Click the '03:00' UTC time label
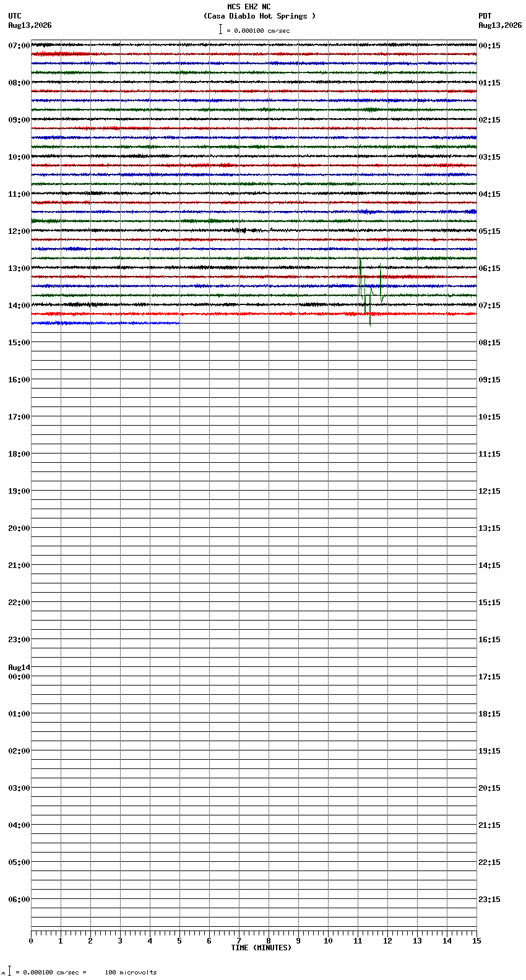526x980 pixels. click(x=19, y=788)
